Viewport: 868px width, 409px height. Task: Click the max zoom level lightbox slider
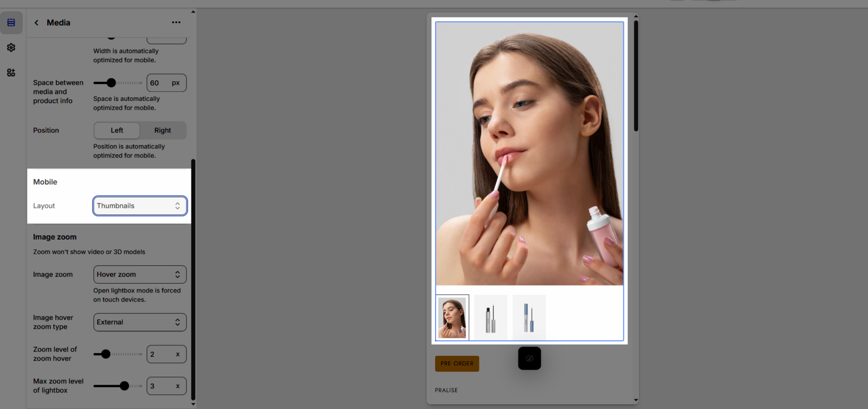[124, 386]
